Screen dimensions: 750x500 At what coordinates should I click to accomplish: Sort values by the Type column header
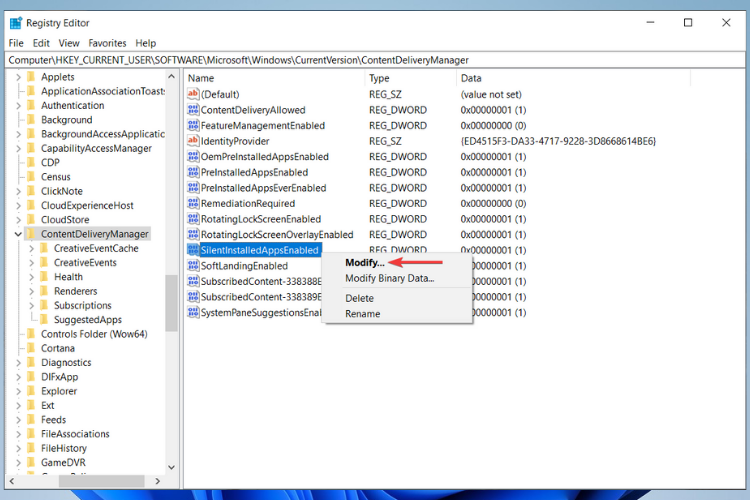410,78
